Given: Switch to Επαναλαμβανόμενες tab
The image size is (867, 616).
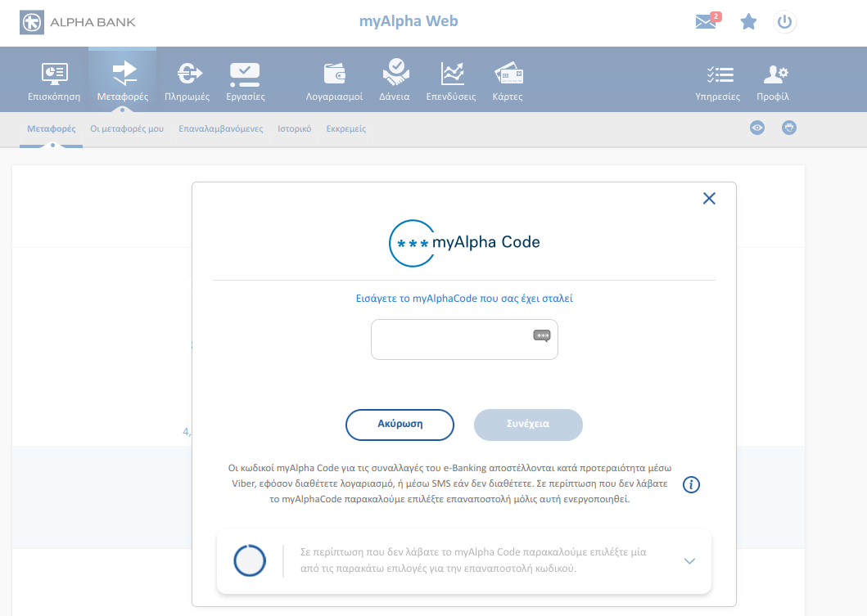Looking at the screenshot, I should pos(220,128).
